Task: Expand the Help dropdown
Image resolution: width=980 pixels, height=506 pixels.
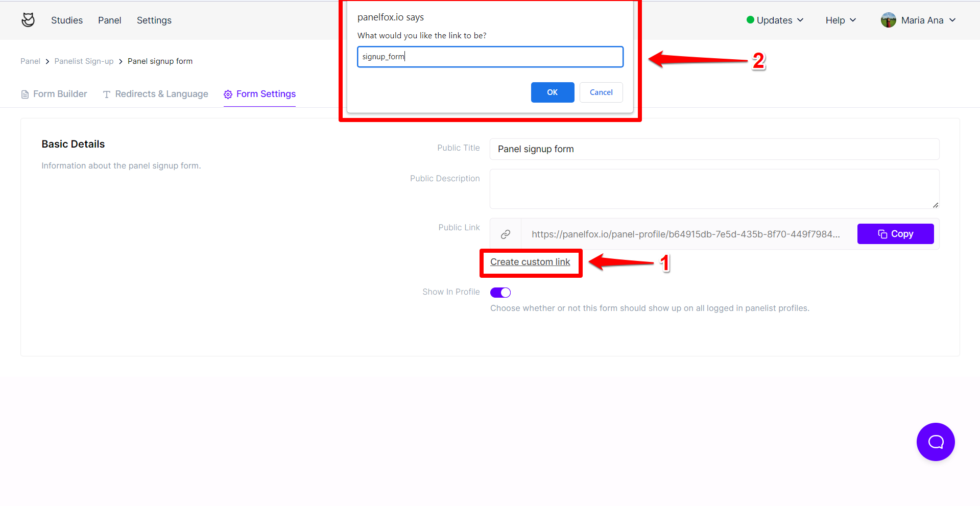Action: pos(841,20)
